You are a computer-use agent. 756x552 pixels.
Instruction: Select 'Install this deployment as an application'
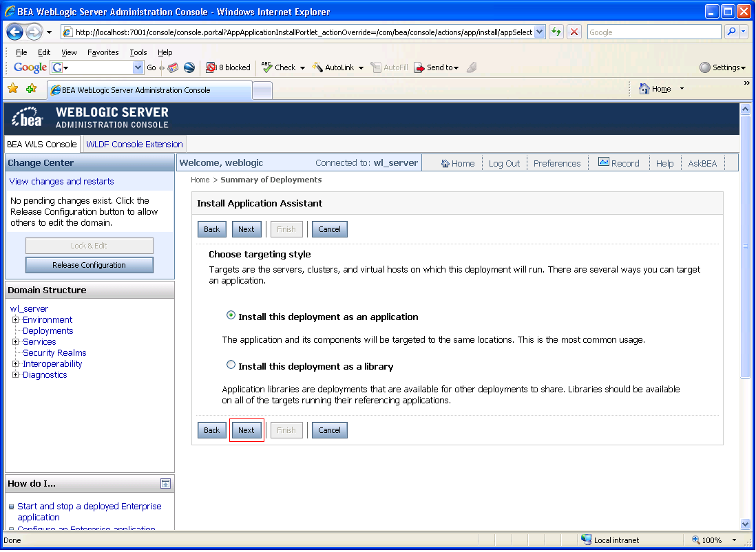pyautogui.click(x=231, y=315)
